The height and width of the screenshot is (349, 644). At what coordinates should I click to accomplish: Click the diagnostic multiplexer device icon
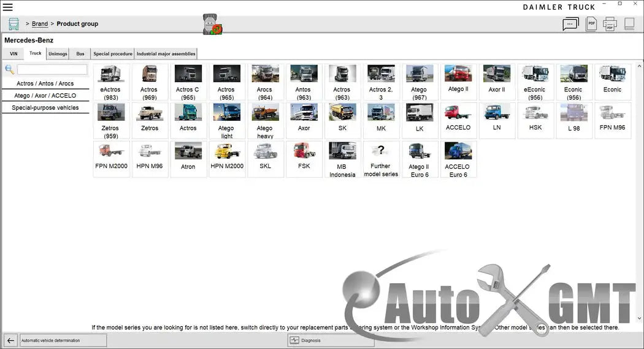[212, 25]
